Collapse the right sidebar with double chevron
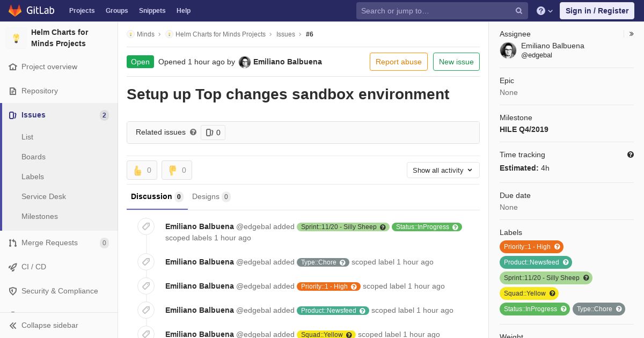The image size is (644, 338). coord(632,34)
